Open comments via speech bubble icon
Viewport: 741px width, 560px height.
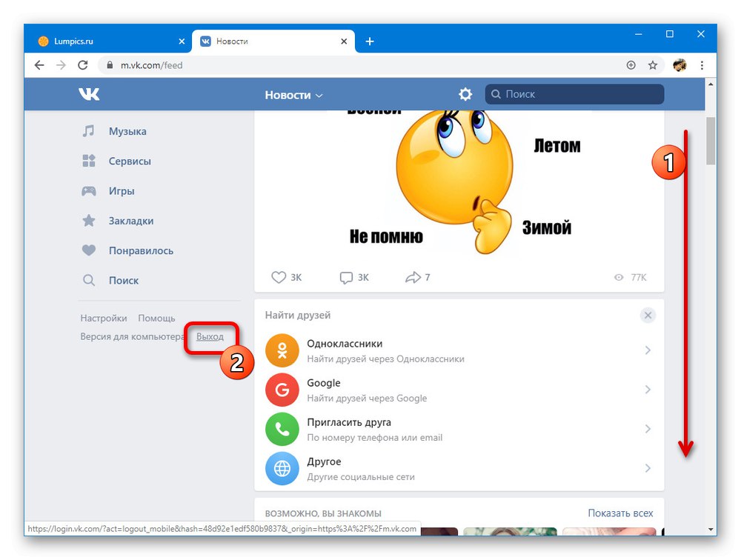tap(346, 277)
